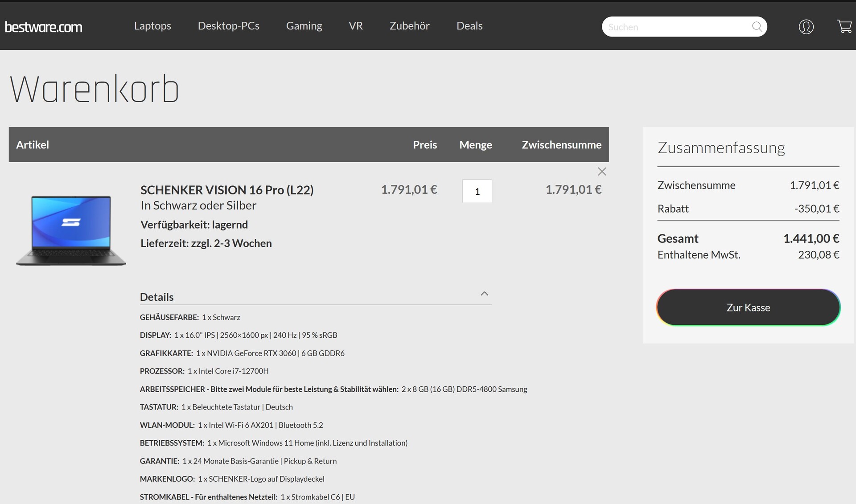Click the Zwischensumme column header
The height and width of the screenshot is (504, 856).
point(561,145)
